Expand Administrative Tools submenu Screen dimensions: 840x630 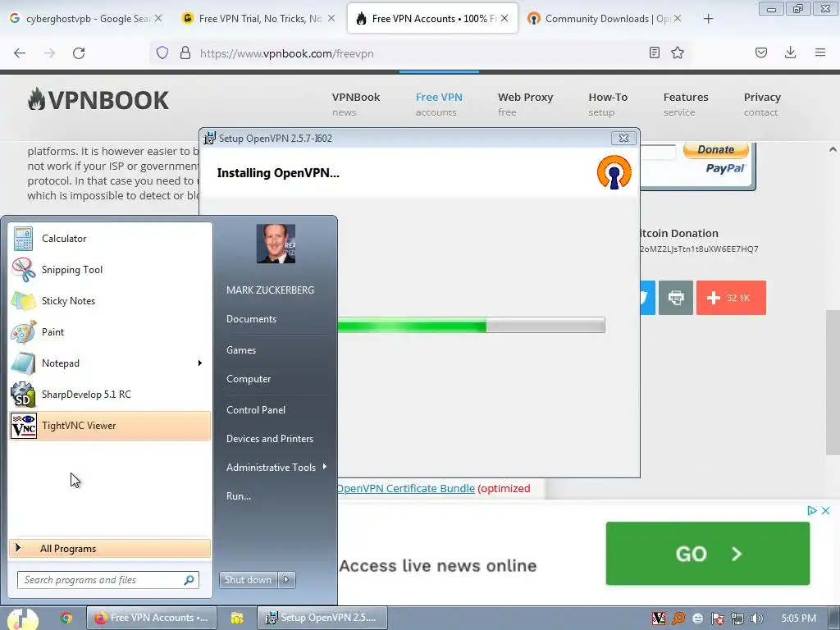coord(276,467)
